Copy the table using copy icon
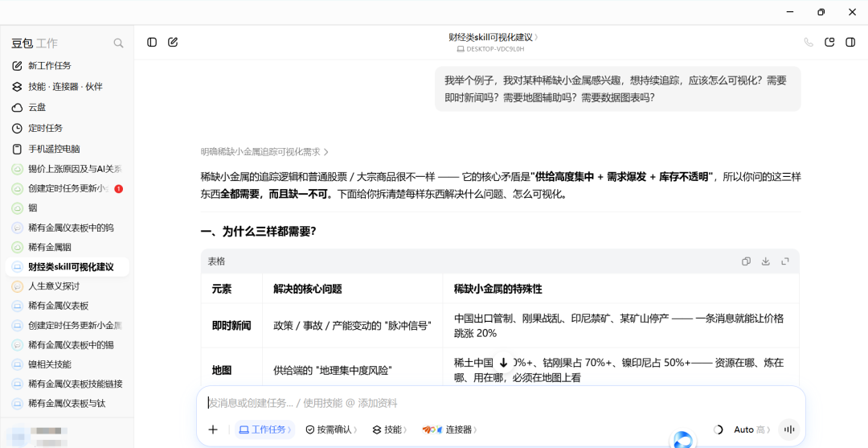Screen dimensions: 868x448 [x=746, y=261]
